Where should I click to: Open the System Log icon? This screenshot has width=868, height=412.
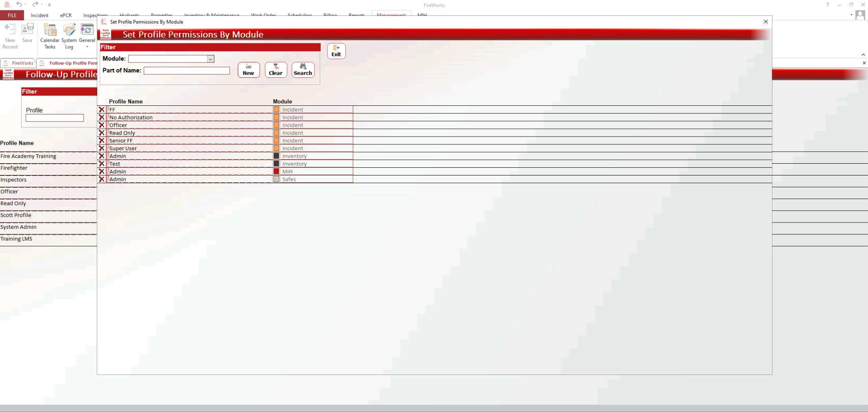tap(69, 36)
